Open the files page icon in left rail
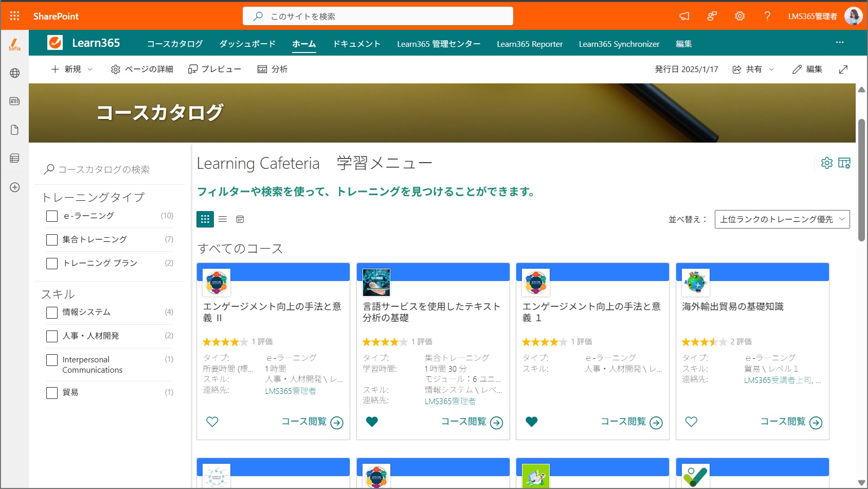Screen dimensions: 868x489 (x=14, y=130)
